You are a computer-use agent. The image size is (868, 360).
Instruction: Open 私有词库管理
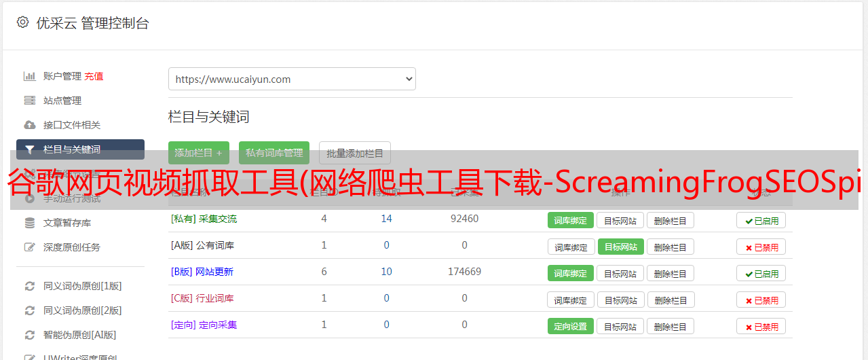pos(274,153)
